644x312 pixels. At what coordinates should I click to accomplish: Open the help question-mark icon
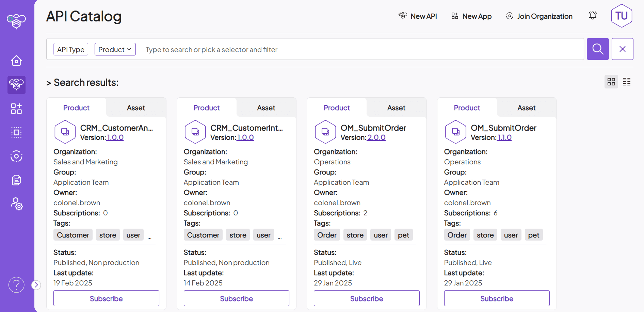(16, 285)
